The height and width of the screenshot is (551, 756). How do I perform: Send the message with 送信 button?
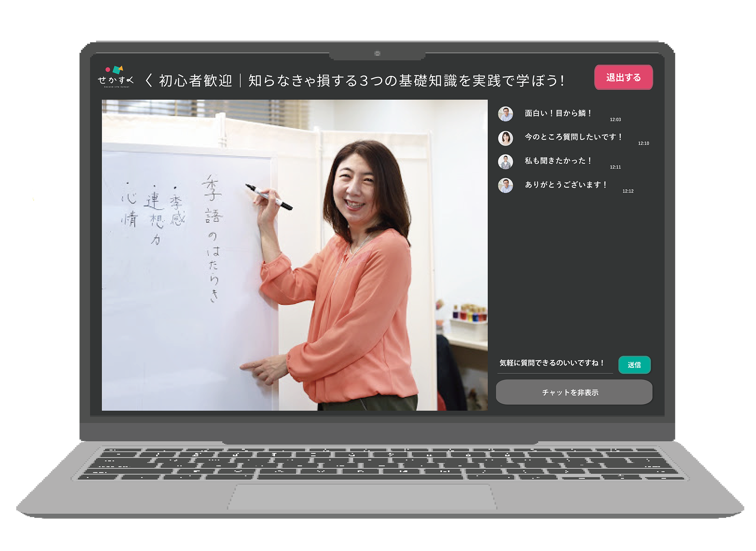click(634, 365)
